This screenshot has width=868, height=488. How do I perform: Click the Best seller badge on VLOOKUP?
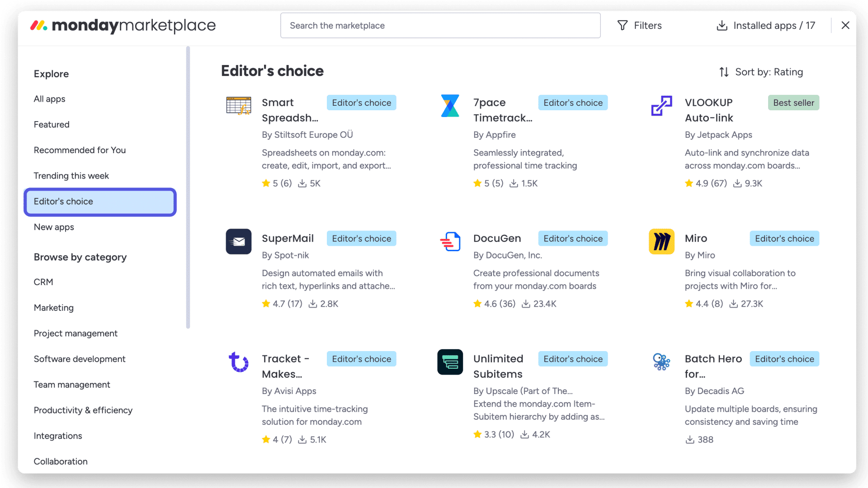793,103
